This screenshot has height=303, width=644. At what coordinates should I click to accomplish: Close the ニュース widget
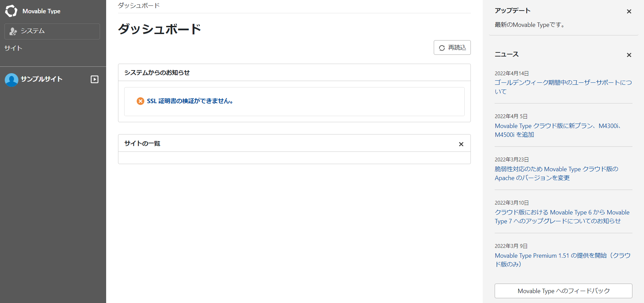click(x=629, y=55)
